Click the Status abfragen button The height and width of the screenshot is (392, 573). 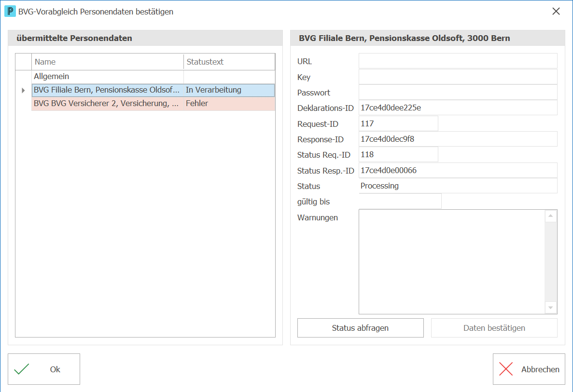(x=360, y=328)
